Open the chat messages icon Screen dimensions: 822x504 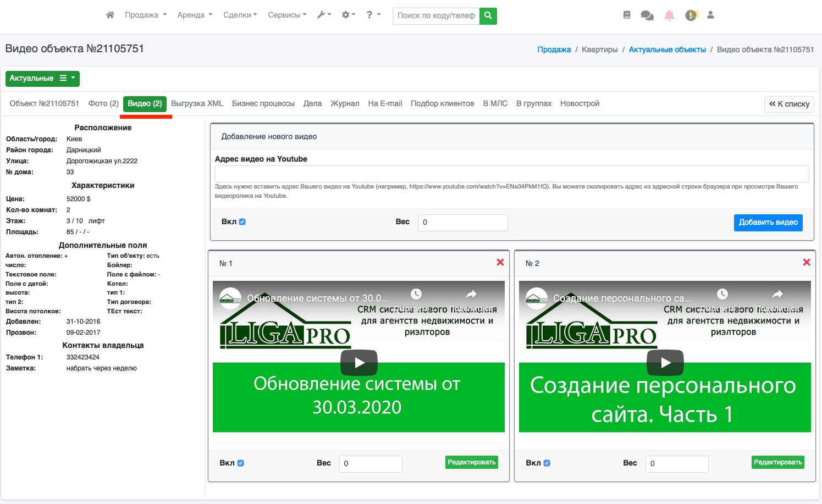coord(647,15)
